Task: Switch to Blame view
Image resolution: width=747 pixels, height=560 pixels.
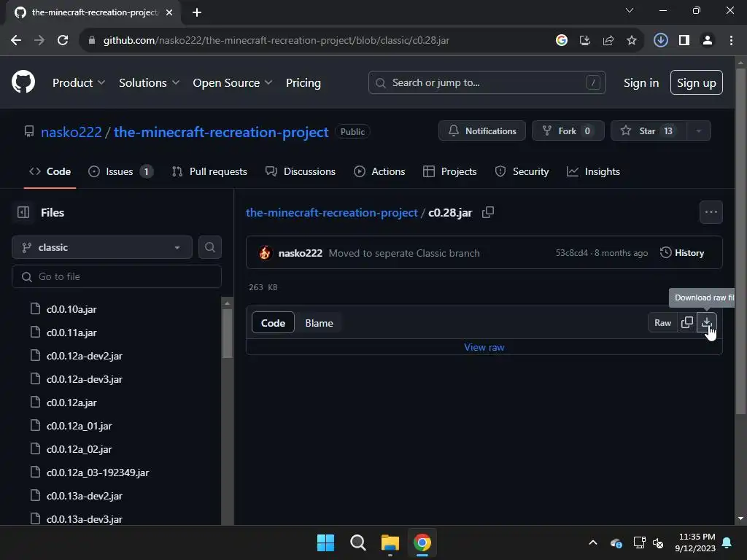Action: coord(320,323)
